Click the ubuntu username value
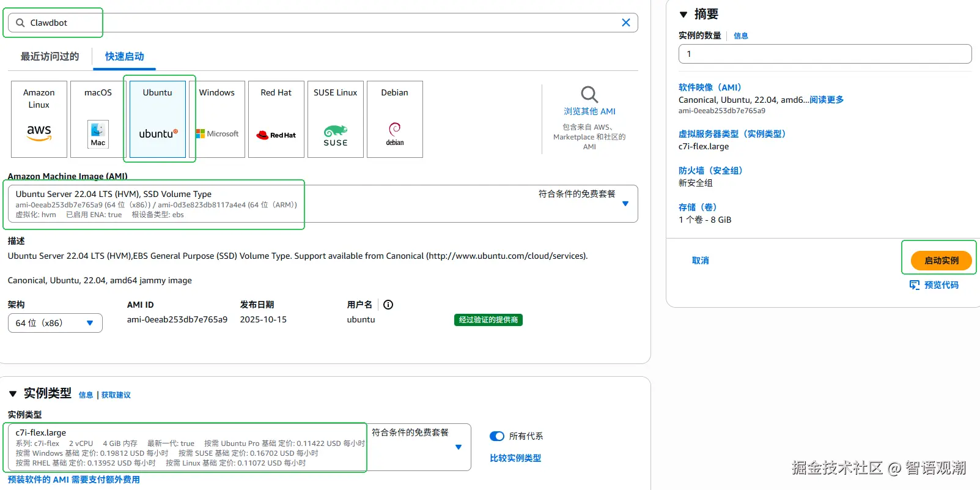This screenshot has height=490, width=980. (x=361, y=319)
